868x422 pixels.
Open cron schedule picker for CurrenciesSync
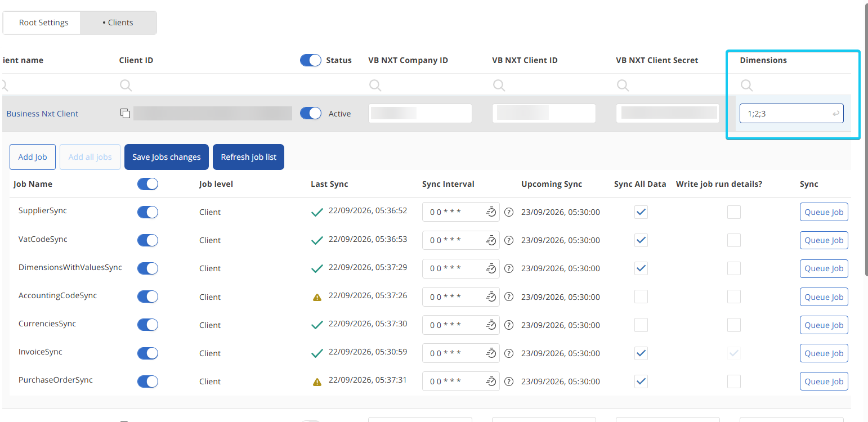click(x=491, y=325)
